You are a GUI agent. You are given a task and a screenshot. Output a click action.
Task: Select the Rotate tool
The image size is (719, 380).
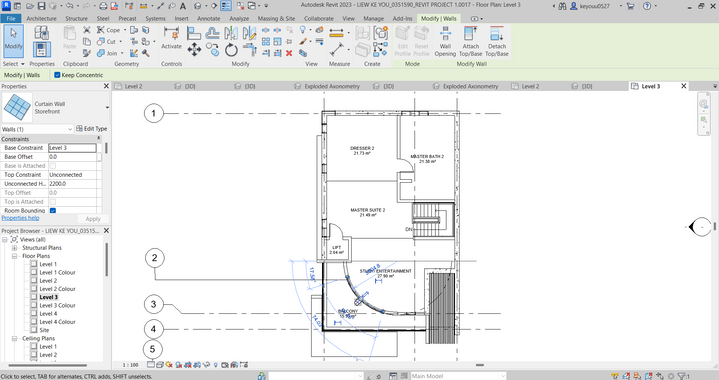[x=231, y=50]
